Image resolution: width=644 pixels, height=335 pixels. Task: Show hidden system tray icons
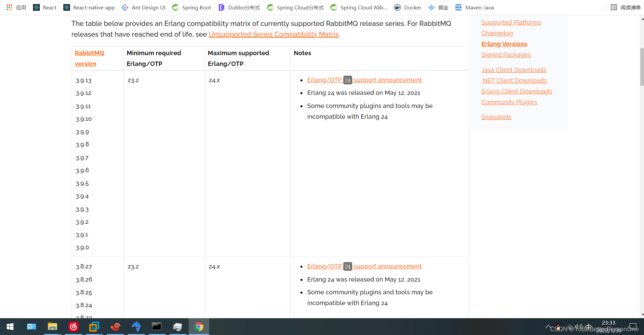(x=548, y=327)
